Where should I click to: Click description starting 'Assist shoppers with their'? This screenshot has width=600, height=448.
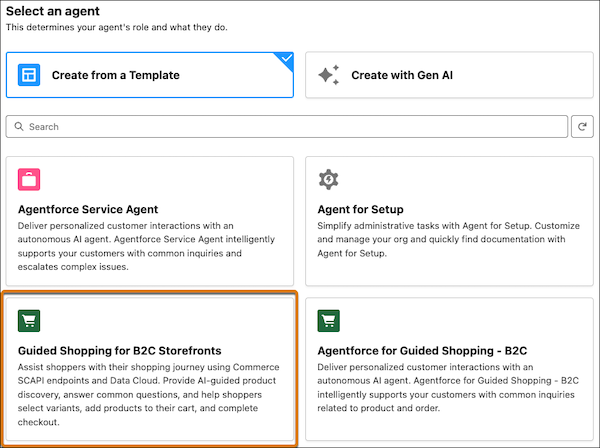(x=148, y=394)
